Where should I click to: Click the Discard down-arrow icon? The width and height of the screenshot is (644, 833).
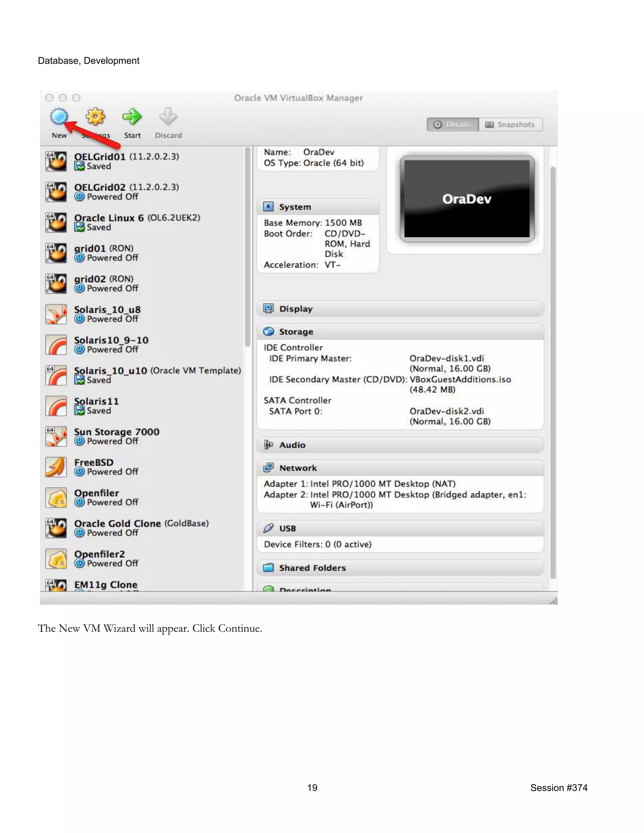tap(168, 116)
